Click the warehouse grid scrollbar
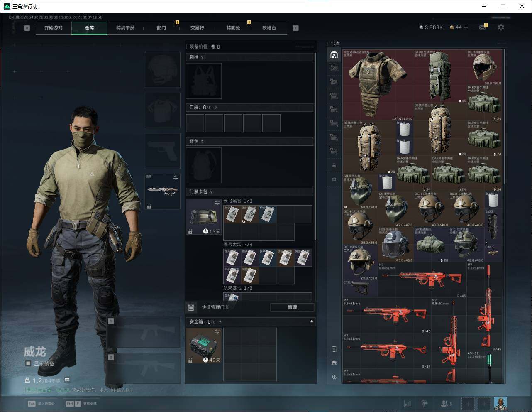The height and width of the screenshot is (412, 532). point(504,117)
